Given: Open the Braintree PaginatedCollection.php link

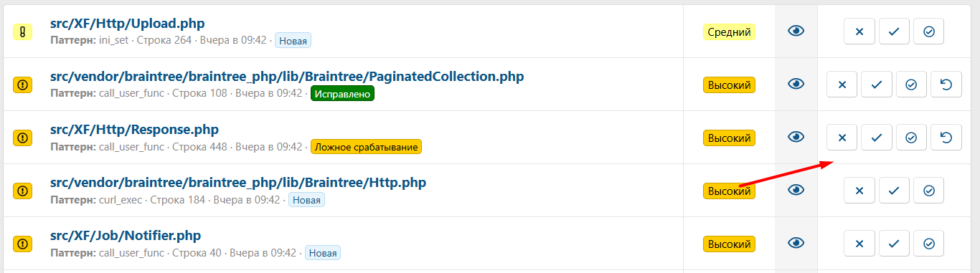Looking at the screenshot, I should click(x=287, y=76).
